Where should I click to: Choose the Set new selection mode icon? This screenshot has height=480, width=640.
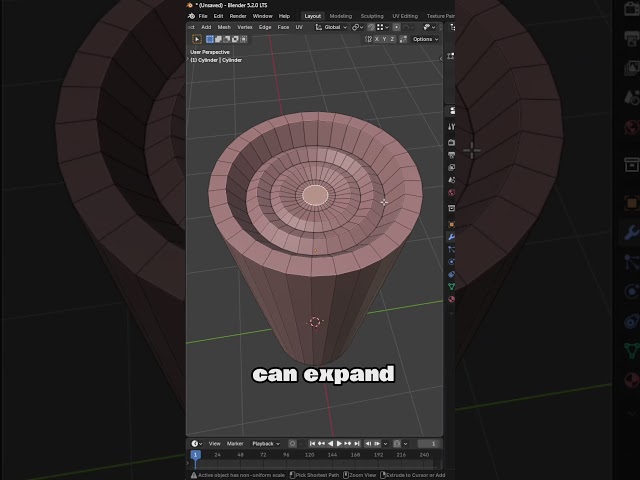[210, 39]
